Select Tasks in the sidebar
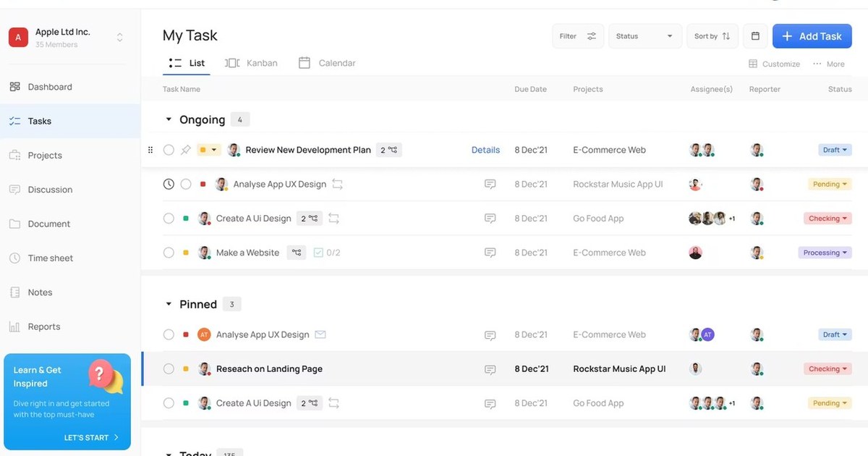Viewport: 868px width, 456px height. pyautogui.click(x=70, y=121)
